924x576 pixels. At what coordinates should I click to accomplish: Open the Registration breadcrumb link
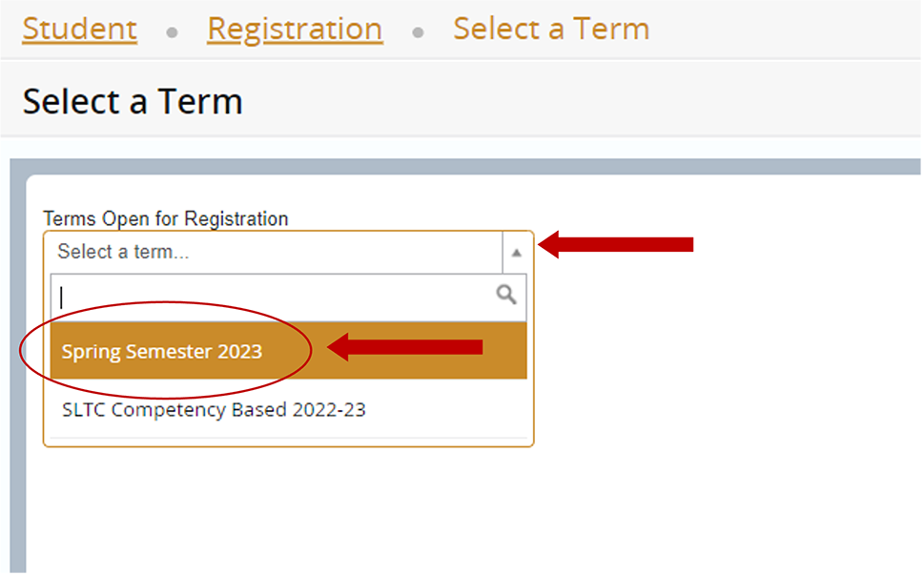(x=295, y=29)
